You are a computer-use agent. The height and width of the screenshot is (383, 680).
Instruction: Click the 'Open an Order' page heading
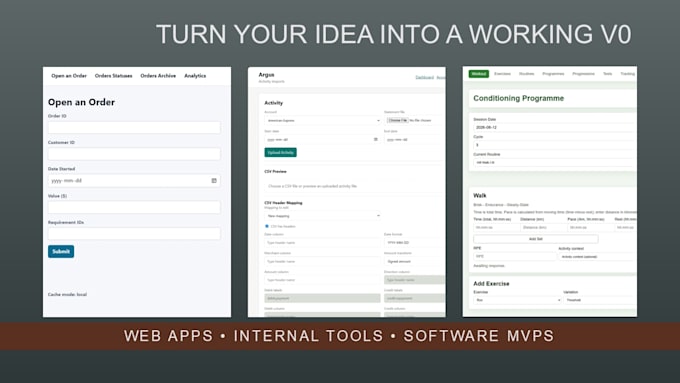tap(82, 102)
